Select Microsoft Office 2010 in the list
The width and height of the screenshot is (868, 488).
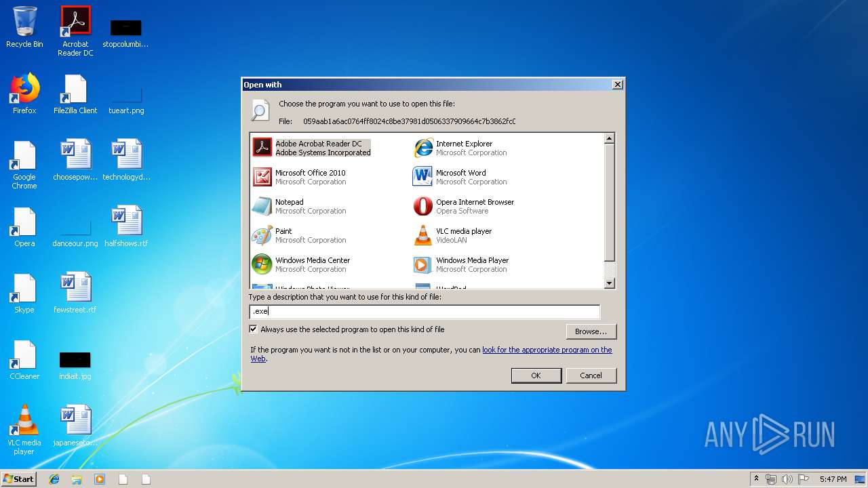click(299, 177)
